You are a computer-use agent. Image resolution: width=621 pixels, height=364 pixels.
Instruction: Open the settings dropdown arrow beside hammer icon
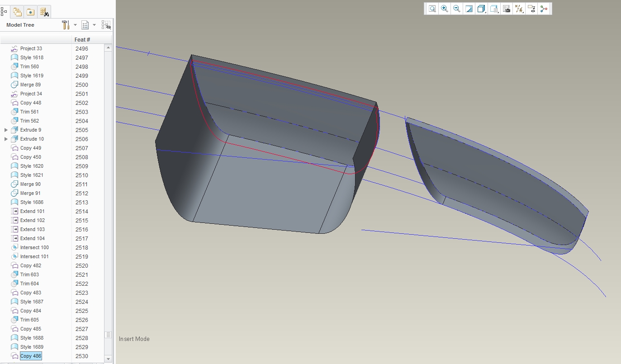tap(75, 25)
